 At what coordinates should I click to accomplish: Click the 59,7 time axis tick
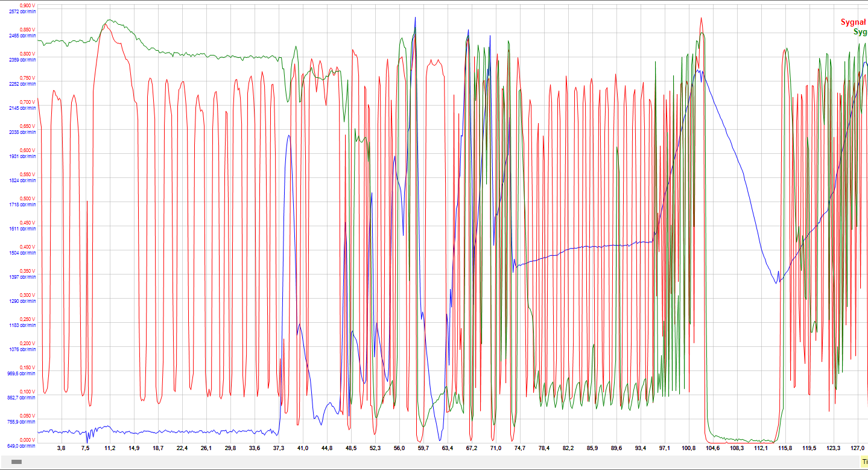pyautogui.click(x=423, y=448)
